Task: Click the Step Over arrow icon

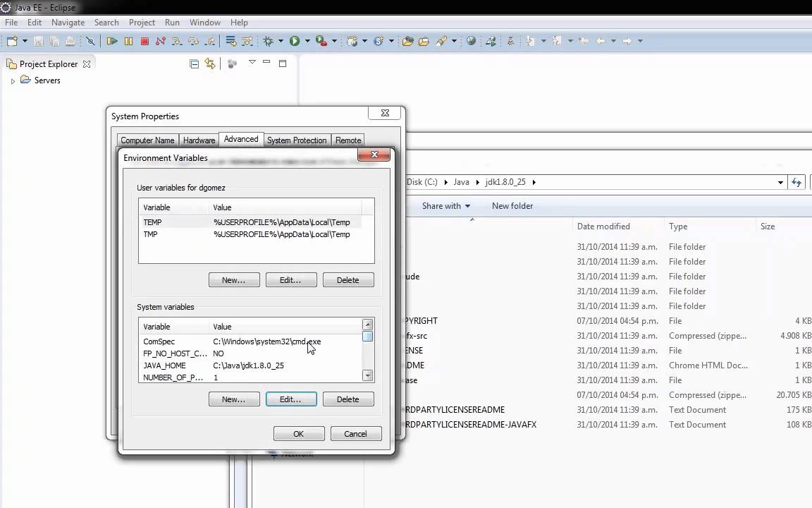Action: (x=194, y=41)
